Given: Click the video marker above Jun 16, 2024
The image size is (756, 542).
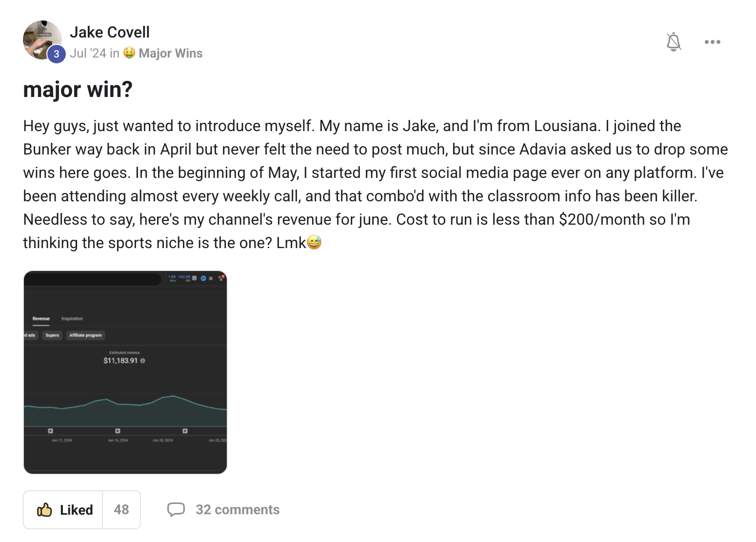Looking at the screenshot, I should point(118,431).
